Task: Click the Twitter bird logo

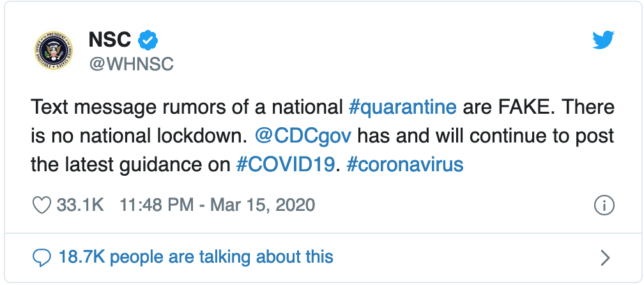Action: [603, 40]
